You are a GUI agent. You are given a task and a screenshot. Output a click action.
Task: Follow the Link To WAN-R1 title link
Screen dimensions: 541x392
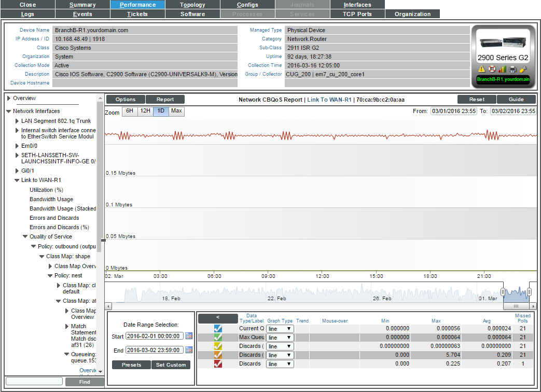click(x=329, y=100)
